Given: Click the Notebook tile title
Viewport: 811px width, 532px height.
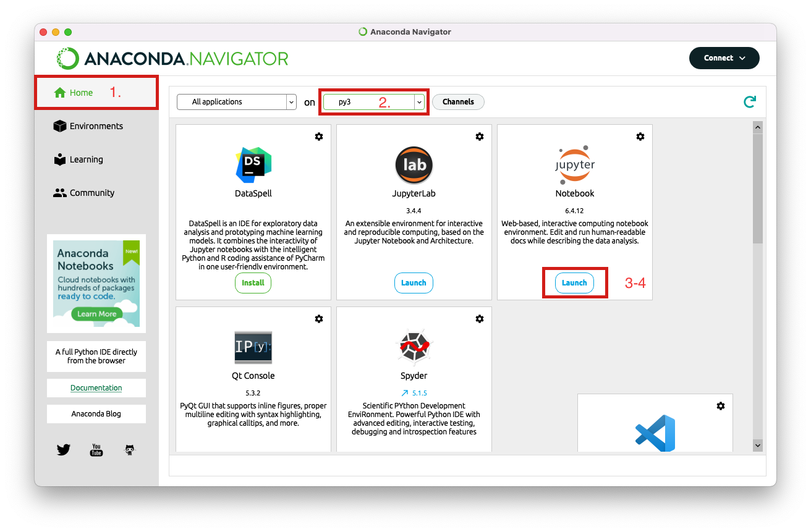Looking at the screenshot, I should tap(575, 193).
